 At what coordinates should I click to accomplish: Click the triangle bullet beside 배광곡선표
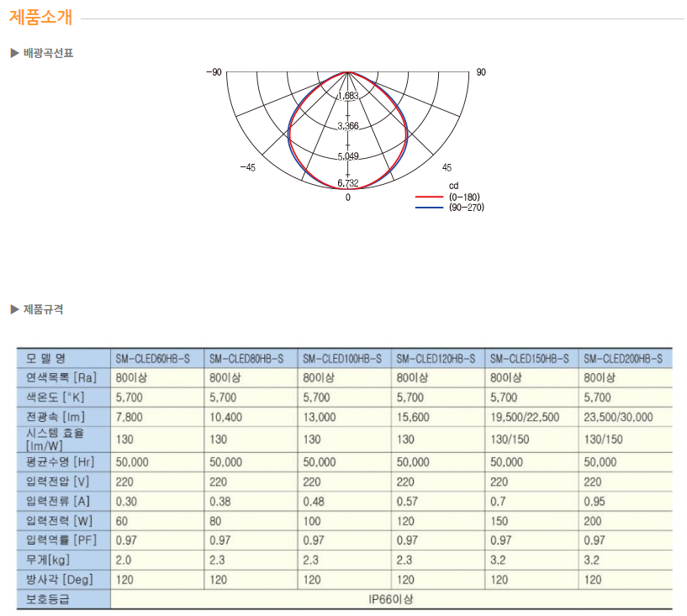pyautogui.click(x=13, y=54)
